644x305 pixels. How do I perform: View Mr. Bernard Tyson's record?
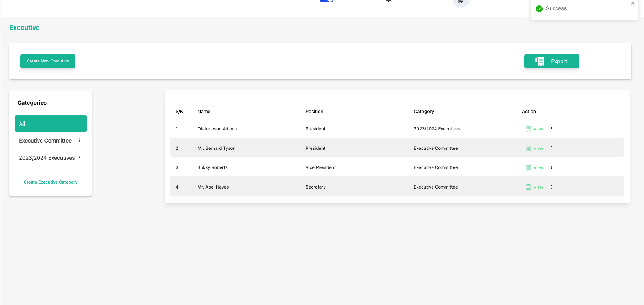click(534, 148)
